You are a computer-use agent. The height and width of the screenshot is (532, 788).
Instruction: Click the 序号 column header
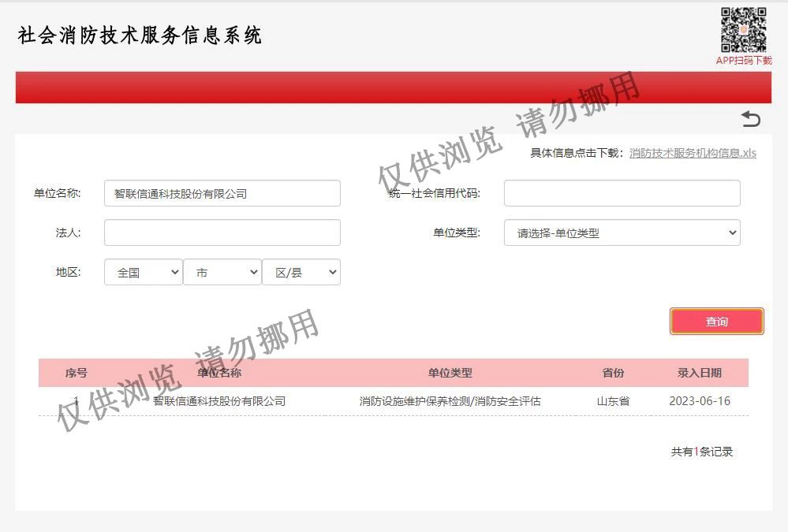click(x=76, y=373)
